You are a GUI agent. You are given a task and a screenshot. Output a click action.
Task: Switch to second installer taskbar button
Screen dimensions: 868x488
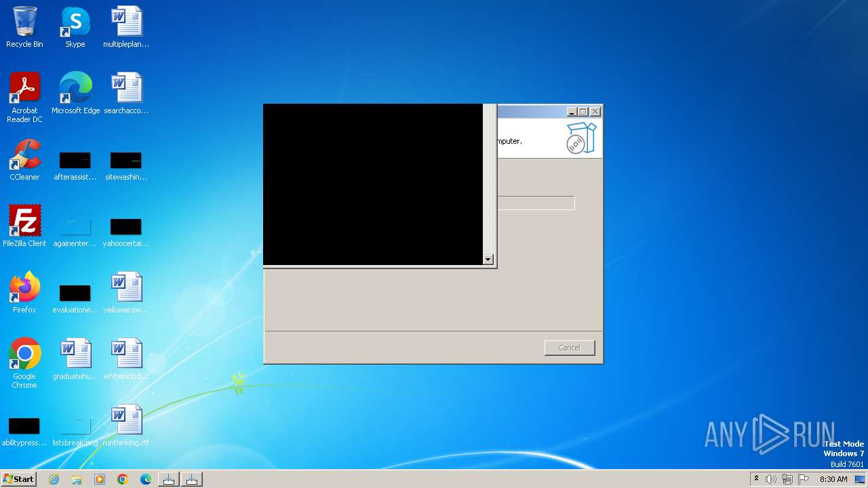pyautogui.click(x=192, y=479)
